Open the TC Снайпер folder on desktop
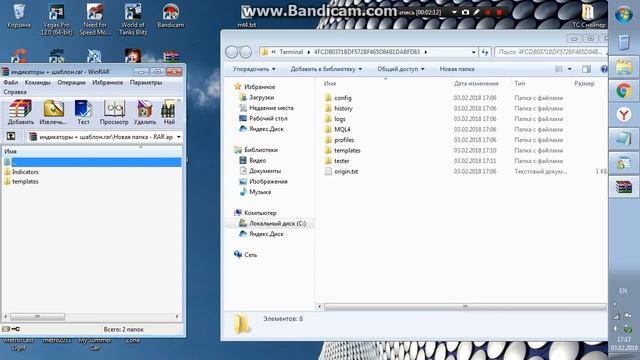The image size is (640, 360). pyautogui.click(x=588, y=16)
